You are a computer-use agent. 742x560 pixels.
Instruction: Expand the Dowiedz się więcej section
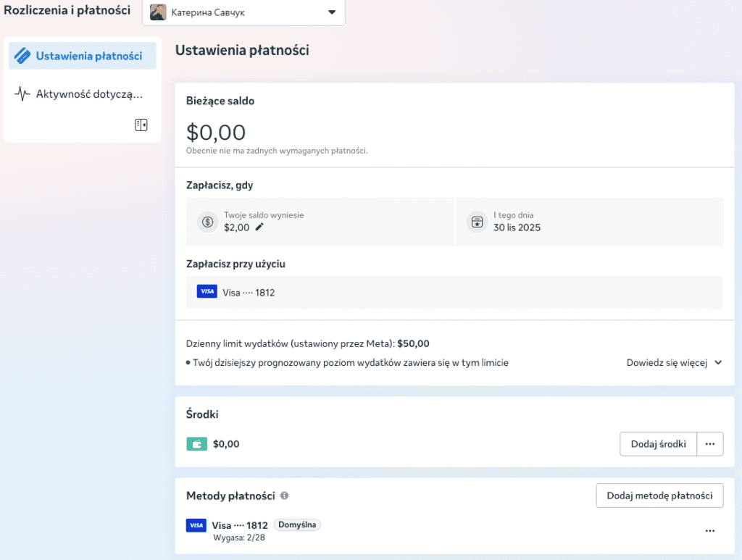674,363
